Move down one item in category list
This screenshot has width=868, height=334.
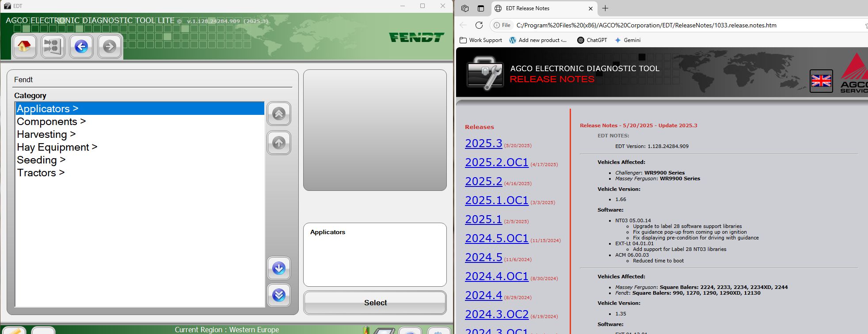(279, 268)
